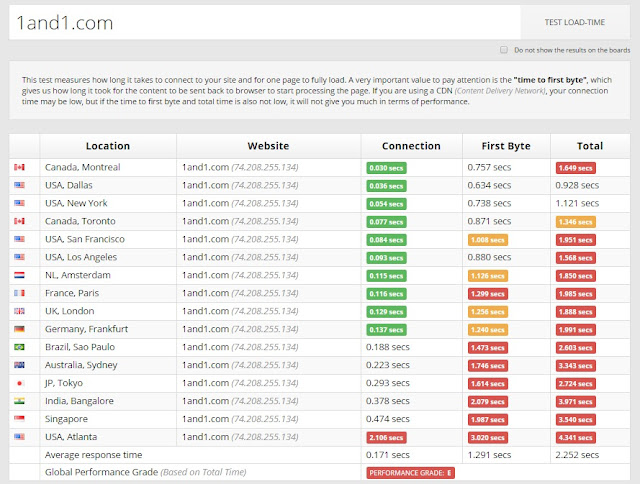Viewport: 640px width, 484px height.
Task: Click UK flag in London row
Action: [x=19, y=311]
